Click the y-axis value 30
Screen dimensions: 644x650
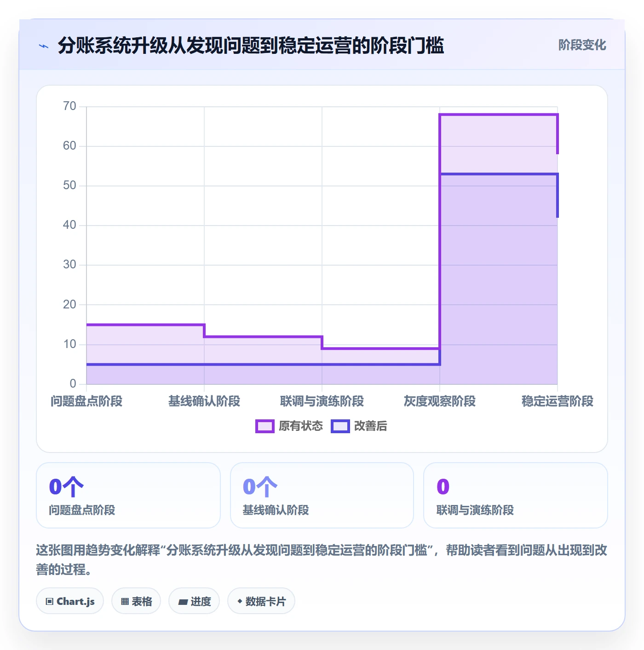[x=69, y=265]
